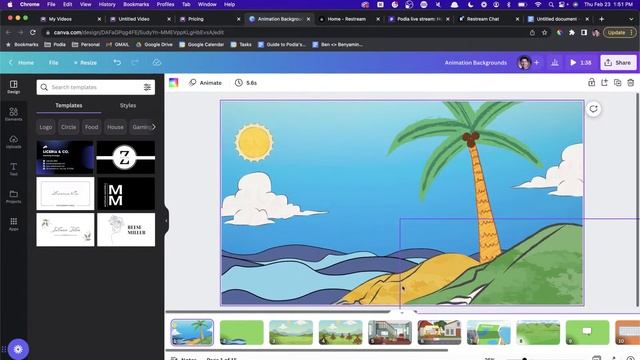Click the delete page trash icon
640x360 pixels.
click(x=631, y=82)
